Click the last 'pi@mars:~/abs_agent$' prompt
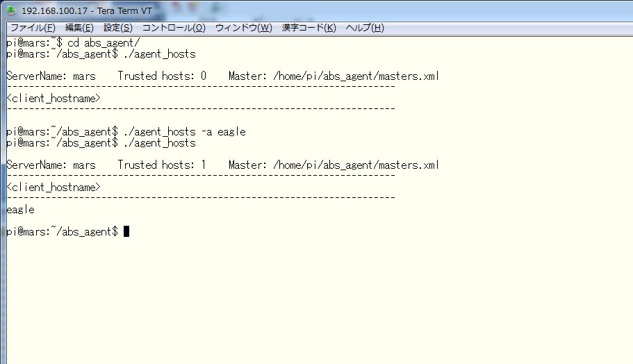This screenshot has width=633, height=364. (x=62, y=231)
